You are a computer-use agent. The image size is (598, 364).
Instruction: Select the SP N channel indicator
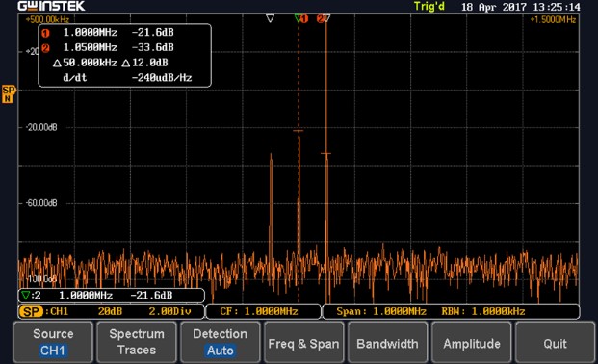coord(8,93)
